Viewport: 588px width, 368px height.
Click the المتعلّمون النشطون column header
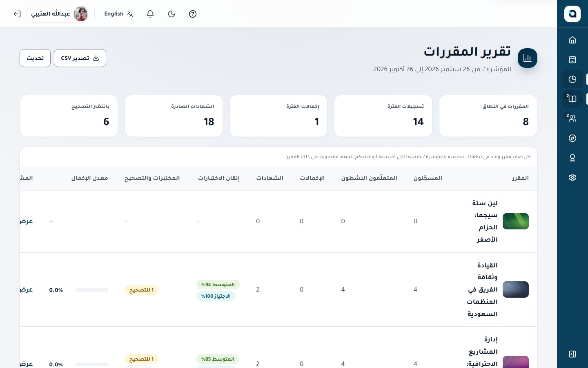369,178
